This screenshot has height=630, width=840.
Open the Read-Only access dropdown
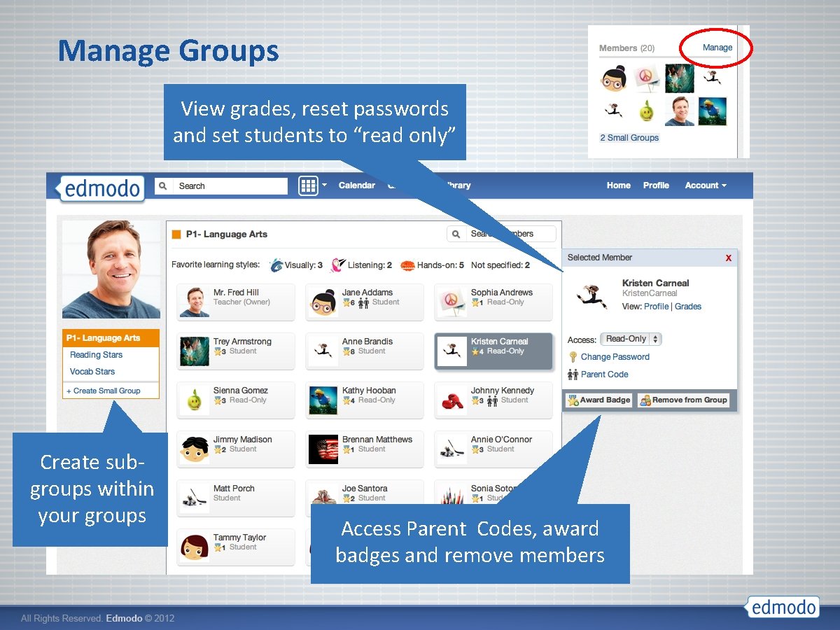point(631,339)
